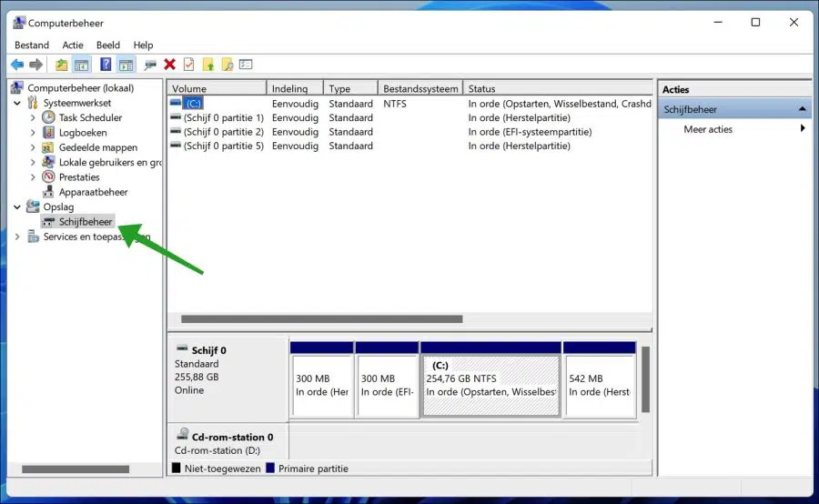Viewport: 819px width, 504px height.
Task: Open the Help menu
Action: [143, 45]
